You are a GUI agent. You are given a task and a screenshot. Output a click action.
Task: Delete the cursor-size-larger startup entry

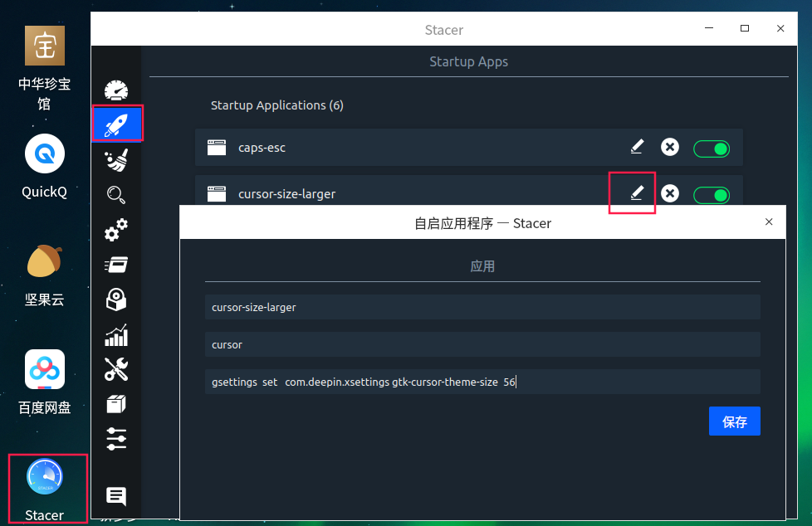670,193
